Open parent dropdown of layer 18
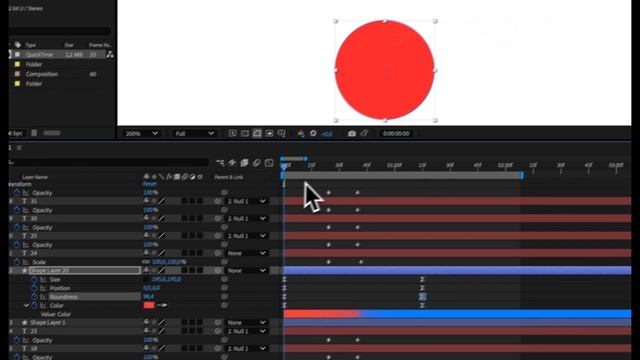The image size is (640, 360). 247,349
